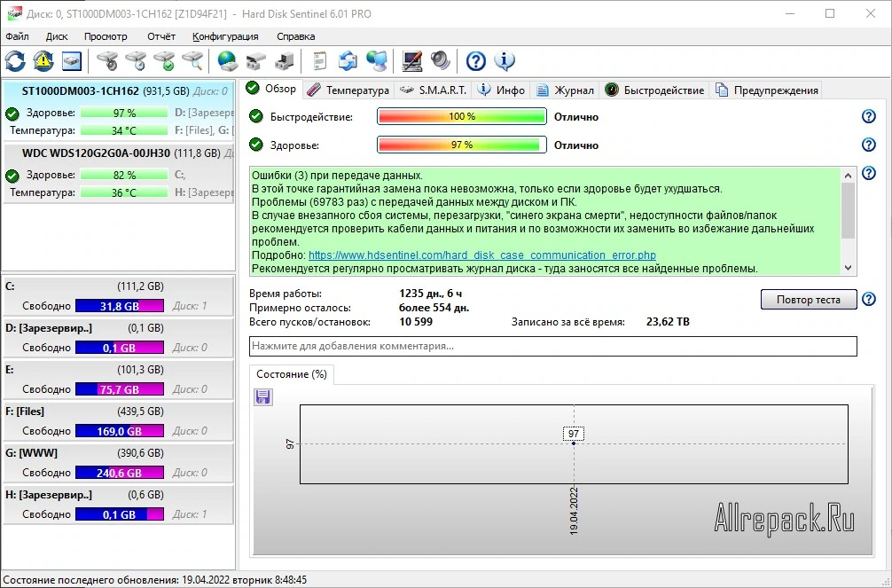Viewport: 892px width, 588px height.
Task: Click the refresh disks toolbar icon
Action: (x=15, y=61)
